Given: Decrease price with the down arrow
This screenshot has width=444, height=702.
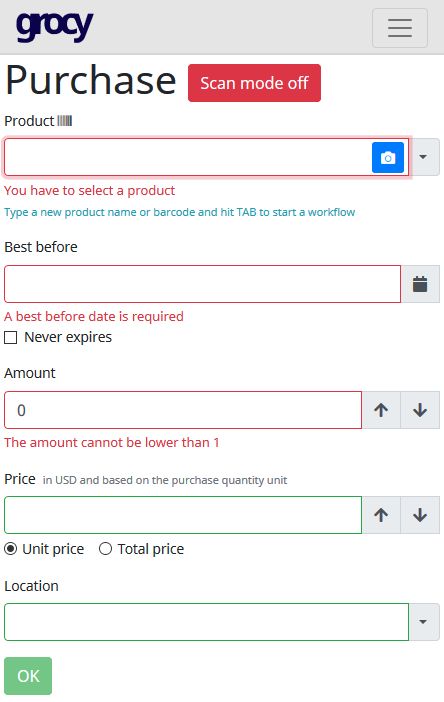Looking at the screenshot, I should coord(420,515).
